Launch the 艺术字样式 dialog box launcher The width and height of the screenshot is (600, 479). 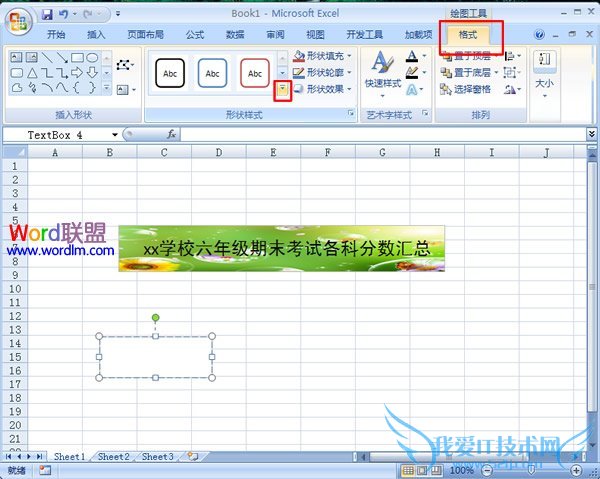point(425,113)
